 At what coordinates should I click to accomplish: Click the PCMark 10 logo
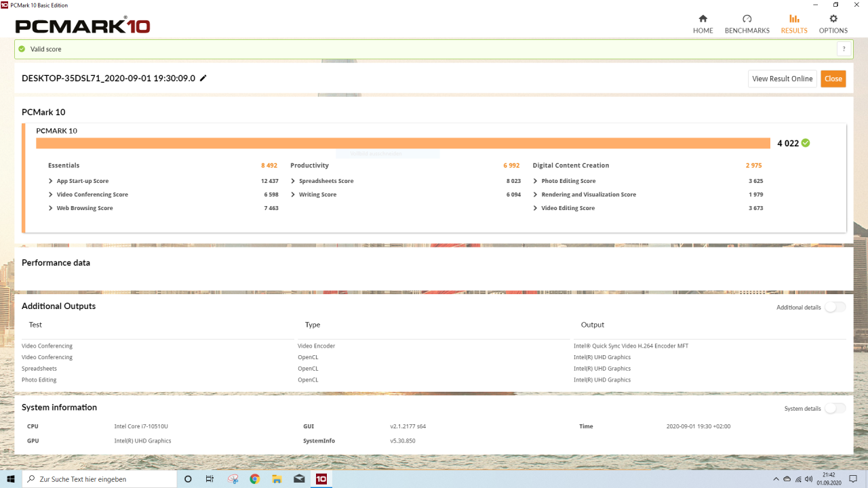83,26
